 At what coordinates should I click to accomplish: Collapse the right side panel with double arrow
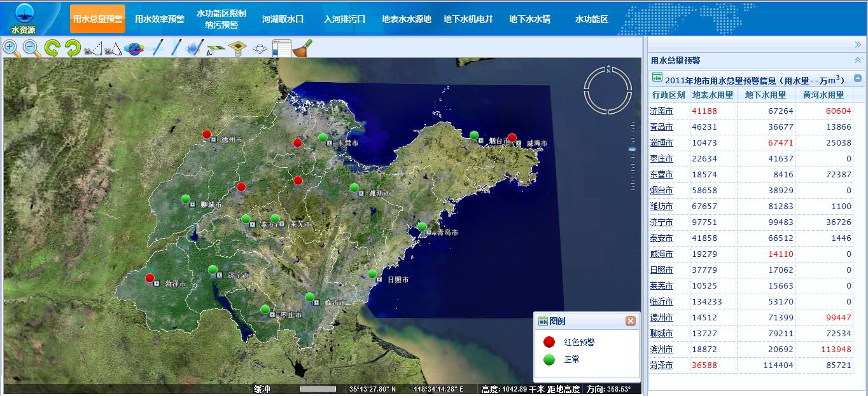857,44
